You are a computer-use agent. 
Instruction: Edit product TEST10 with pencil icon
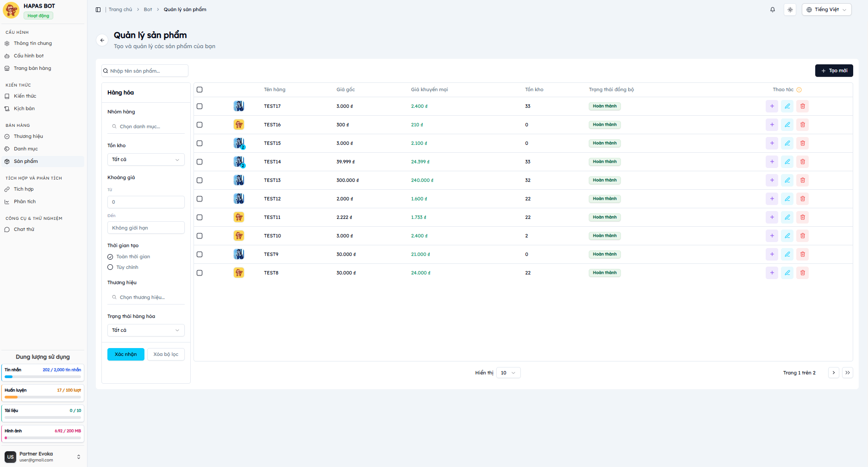click(787, 236)
